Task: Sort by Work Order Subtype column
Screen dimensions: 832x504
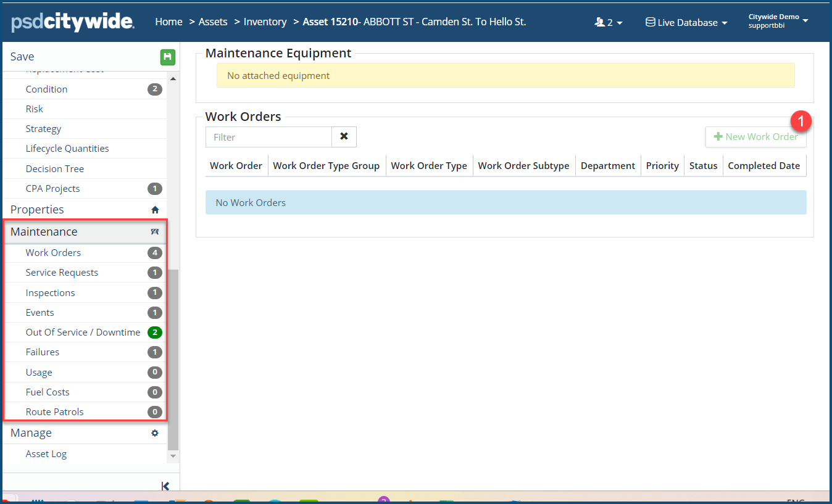Action: click(524, 165)
